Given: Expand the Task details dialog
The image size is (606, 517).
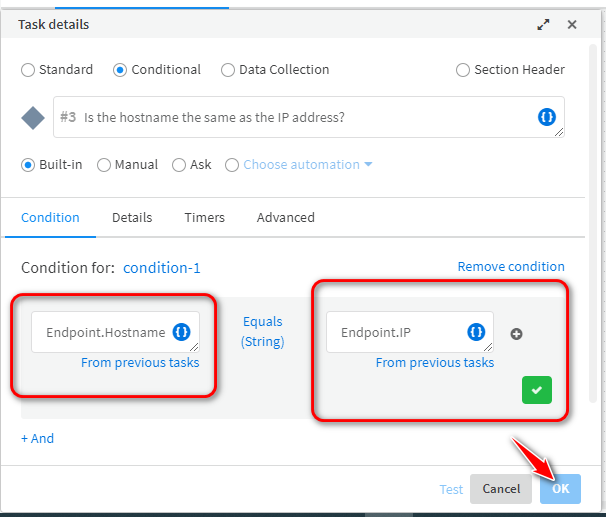Looking at the screenshot, I should tap(543, 24).
